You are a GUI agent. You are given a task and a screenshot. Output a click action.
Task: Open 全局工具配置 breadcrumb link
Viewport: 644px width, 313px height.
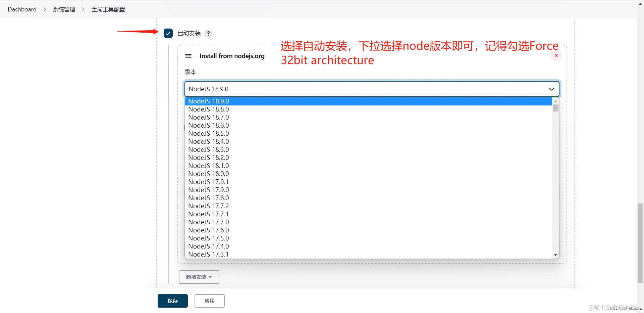(108, 9)
